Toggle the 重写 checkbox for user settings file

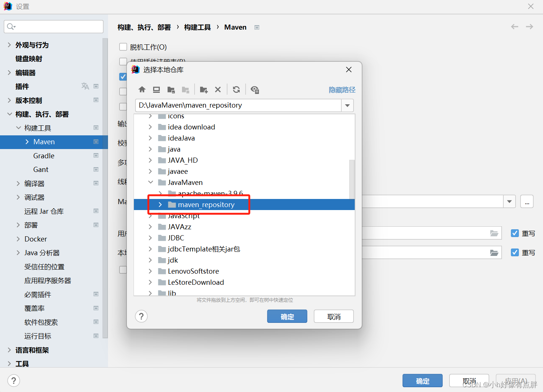pos(515,233)
